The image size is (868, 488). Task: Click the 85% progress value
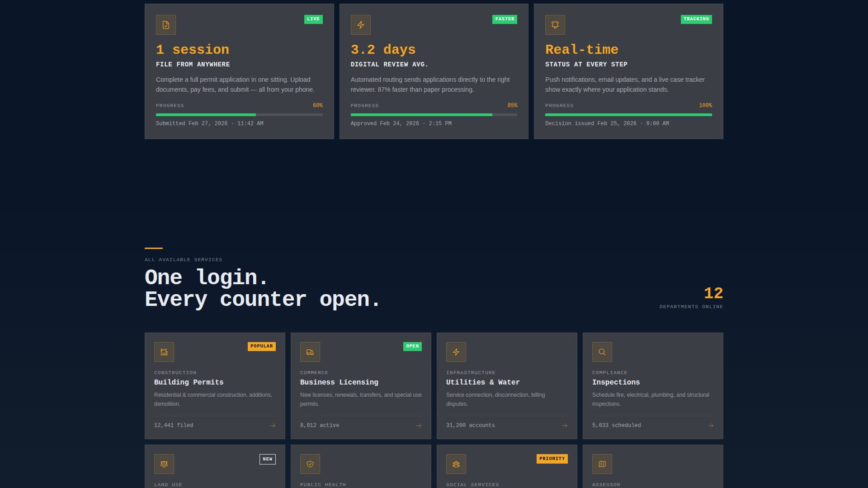tap(512, 105)
